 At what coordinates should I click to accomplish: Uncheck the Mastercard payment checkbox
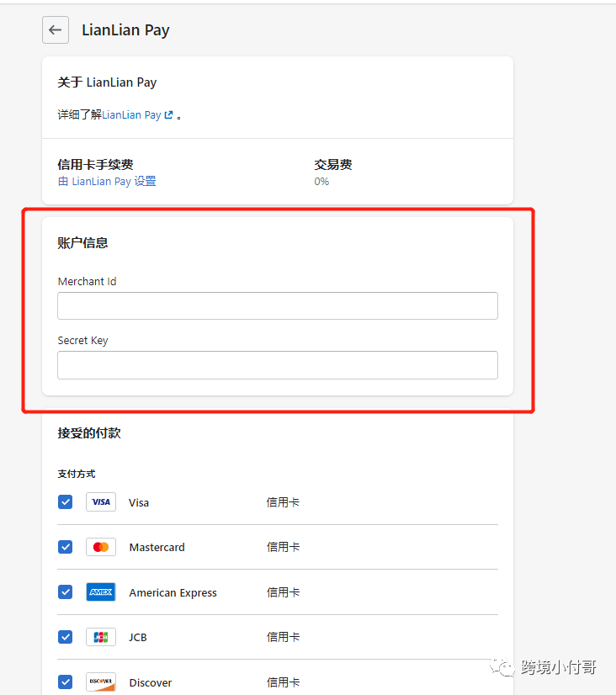coord(65,547)
